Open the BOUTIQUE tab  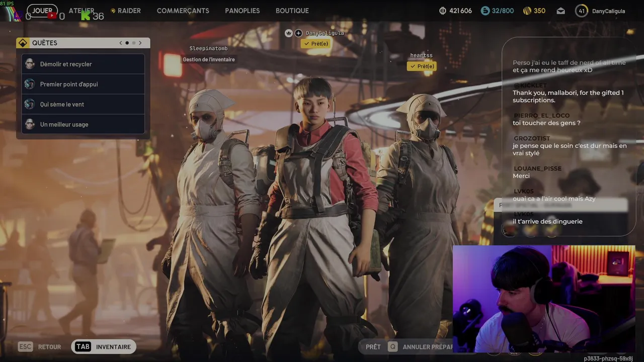coord(292,11)
